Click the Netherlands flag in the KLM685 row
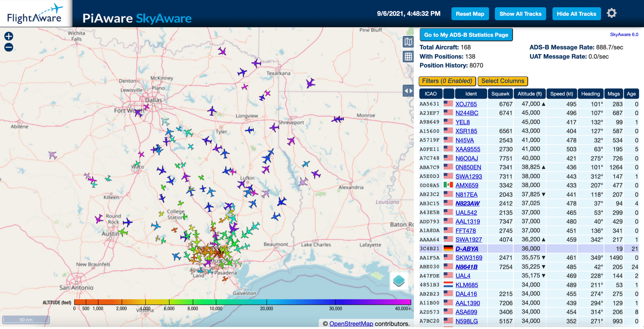The height and width of the screenshot is (329, 644). (x=448, y=285)
